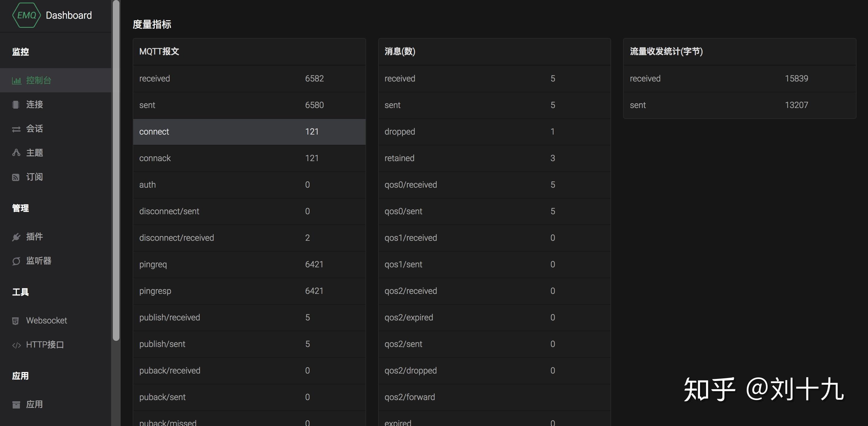Click the 主题 topics icon
Screen dimensions: 868x426
coord(16,153)
